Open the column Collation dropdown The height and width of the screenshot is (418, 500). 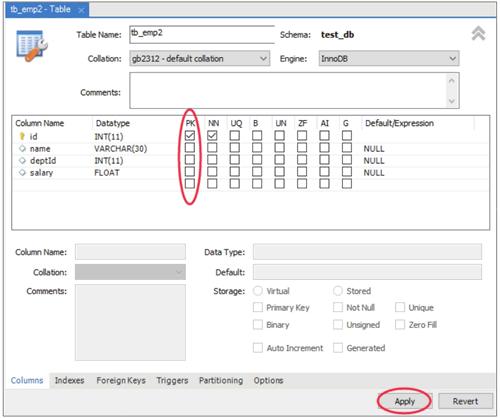click(x=130, y=272)
